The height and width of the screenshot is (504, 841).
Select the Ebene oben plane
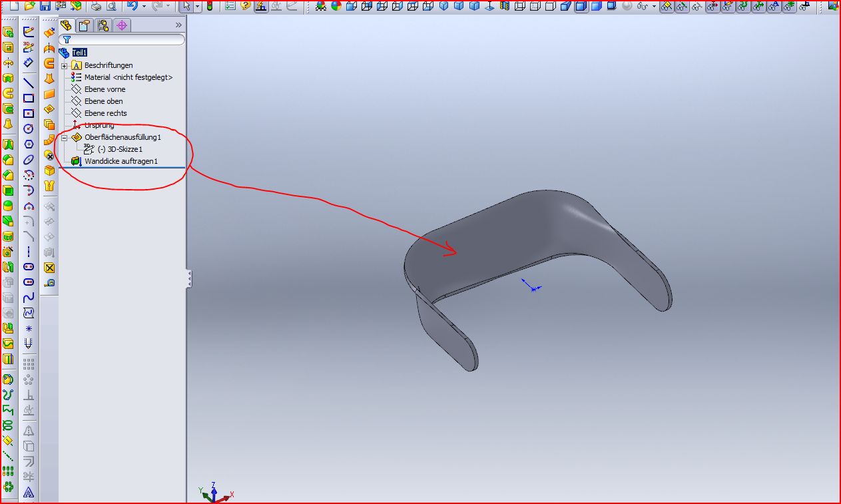pos(103,101)
